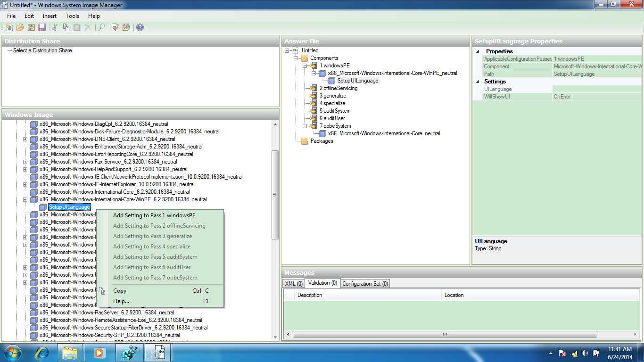This screenshot has width=644, height=362.
Task: Collapse International-Core-WinPE_6.2.9200 node in Windows Image
Action: pyautogui.click(x=25, y=199)
